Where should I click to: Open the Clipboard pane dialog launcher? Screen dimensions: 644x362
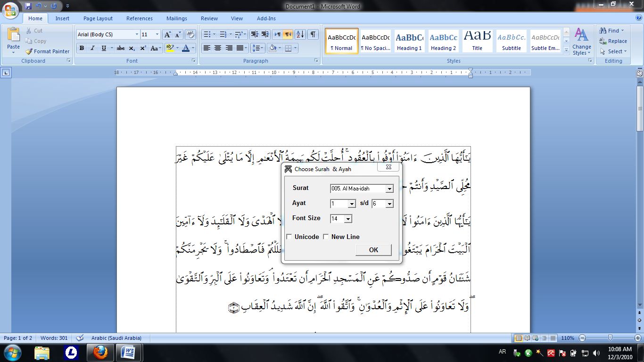(x=69, y=61)
